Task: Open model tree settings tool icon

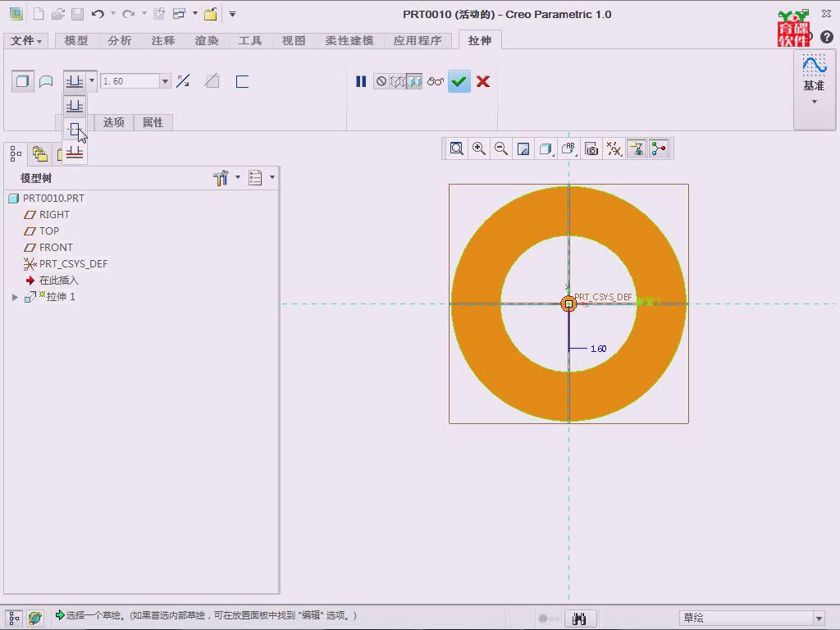Action: [x=221, y=178]
